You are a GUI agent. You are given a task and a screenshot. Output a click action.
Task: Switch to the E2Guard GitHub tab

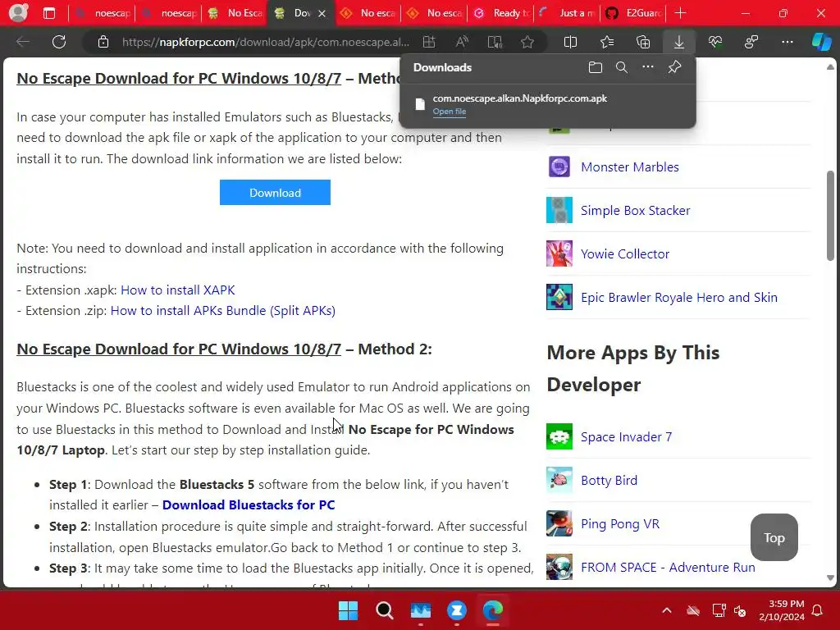[x=634, y=13]
